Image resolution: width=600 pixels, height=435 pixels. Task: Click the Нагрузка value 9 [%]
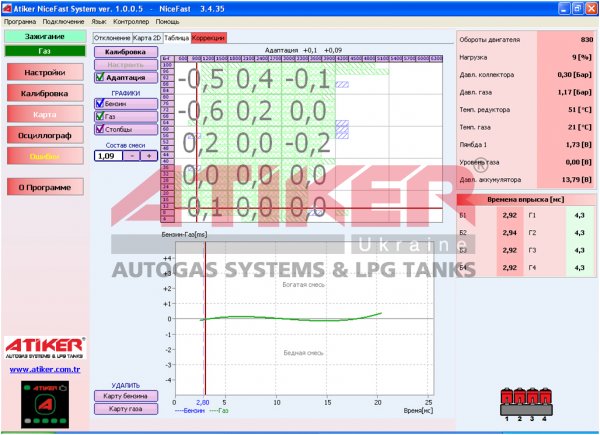[x=582, y=57]
